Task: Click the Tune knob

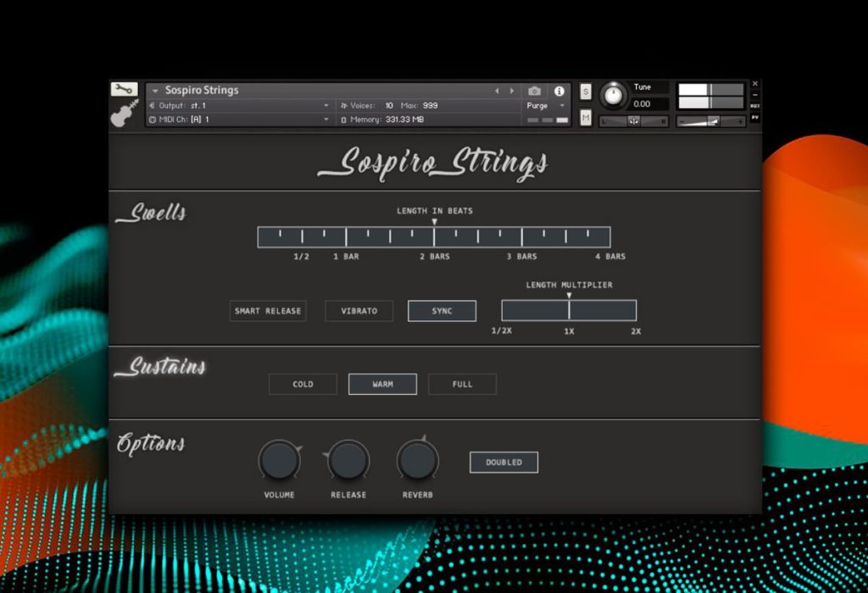Action: point(614,95)
